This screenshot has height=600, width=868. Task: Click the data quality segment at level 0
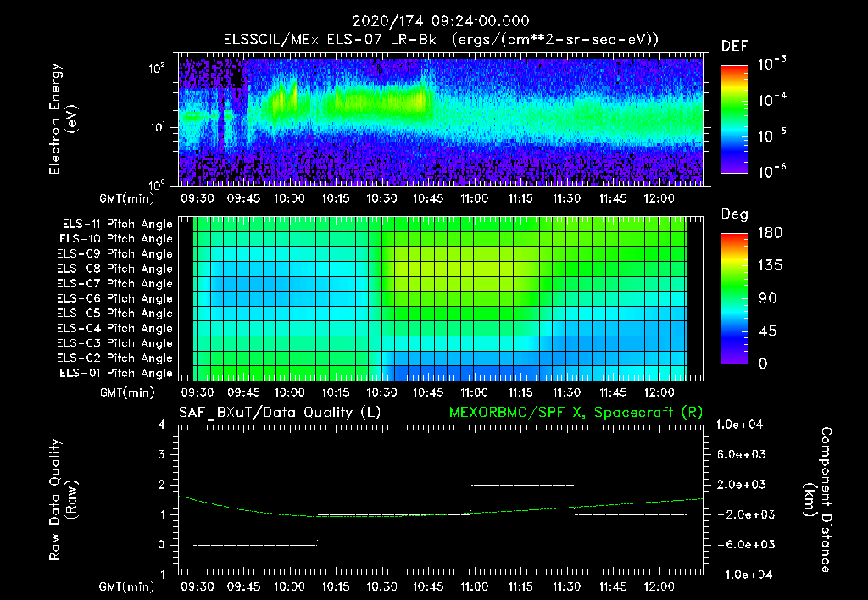pyautogui.click(x=255, y=545)
